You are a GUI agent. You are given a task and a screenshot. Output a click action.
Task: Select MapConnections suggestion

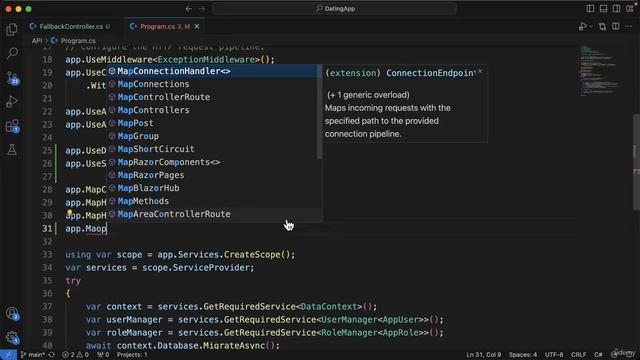pyautogui.click(x=212, y=84)
